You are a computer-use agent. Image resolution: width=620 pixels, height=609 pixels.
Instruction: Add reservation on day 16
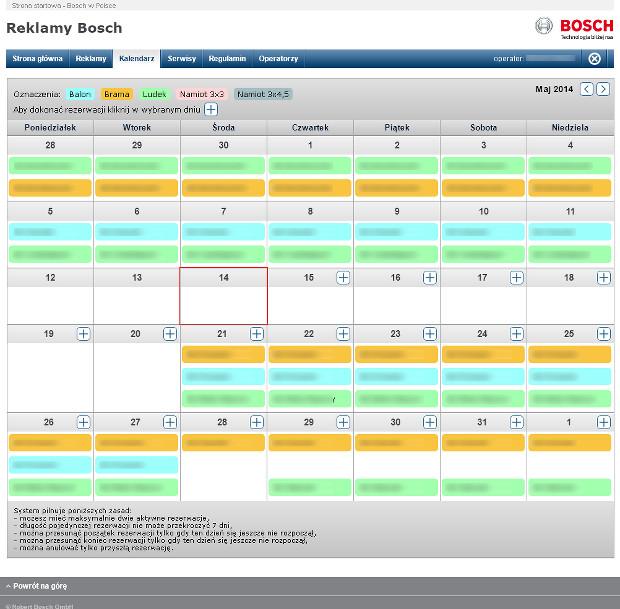pos(429,278)
